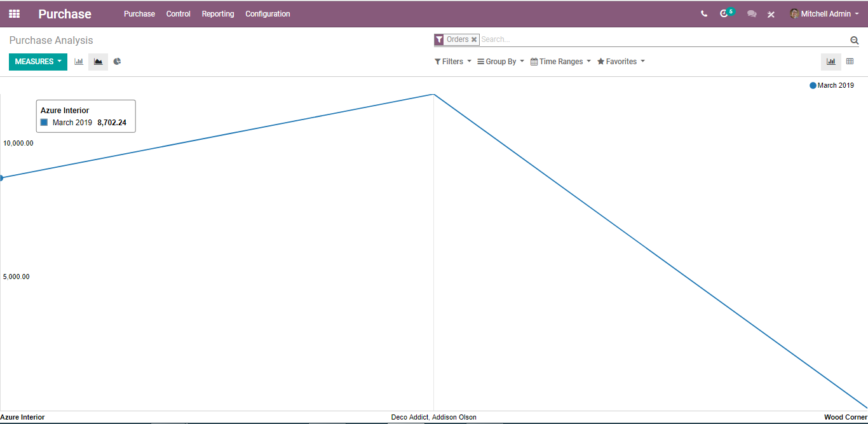Switch to line chart view
Image resolution: width=868 pixels, height=424 pixels.
(98, 62)
